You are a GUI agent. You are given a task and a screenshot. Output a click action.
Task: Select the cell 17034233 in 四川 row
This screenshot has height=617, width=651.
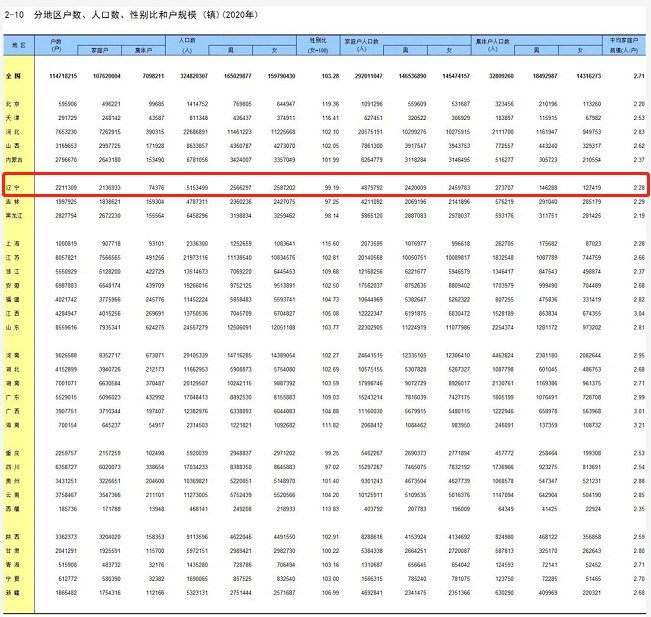click(x=196, y=467)
